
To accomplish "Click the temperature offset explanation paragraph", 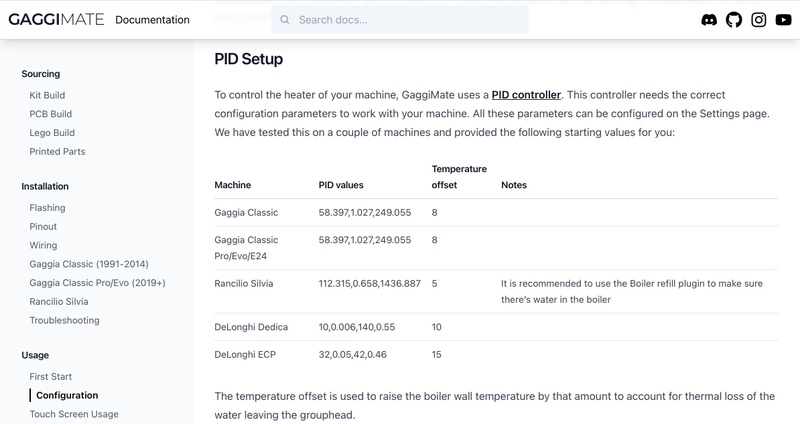I will pyautogui.click(x=494, y=406).
